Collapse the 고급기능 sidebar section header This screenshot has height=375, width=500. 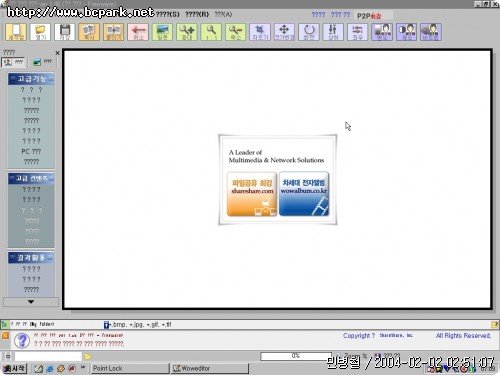click(31, 79)
